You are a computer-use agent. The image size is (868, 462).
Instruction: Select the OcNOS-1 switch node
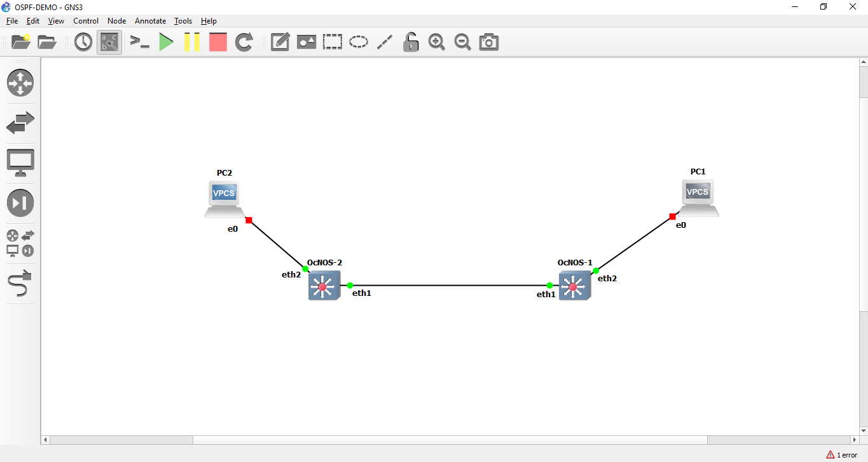coord(574,286)
